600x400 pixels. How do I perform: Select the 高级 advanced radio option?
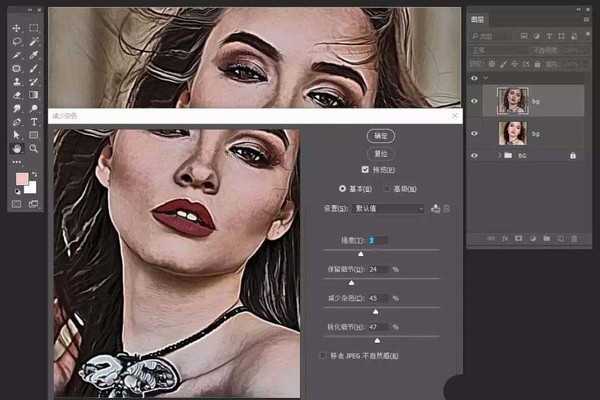tap(387, 188)
